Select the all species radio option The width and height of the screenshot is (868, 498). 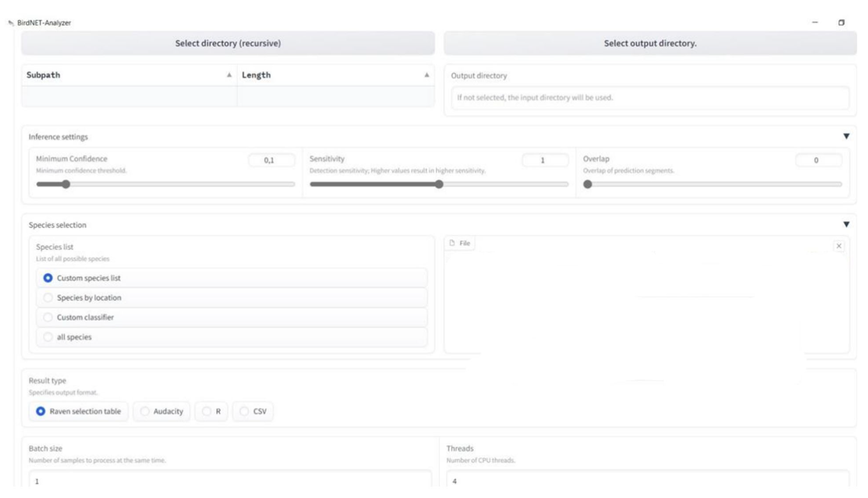(x=48, y=337)
